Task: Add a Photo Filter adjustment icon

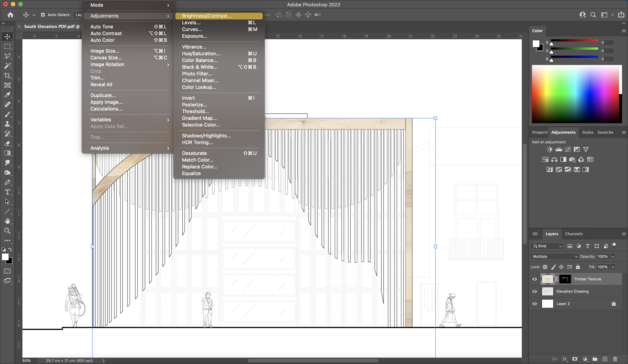Action: tap(572, 160)
